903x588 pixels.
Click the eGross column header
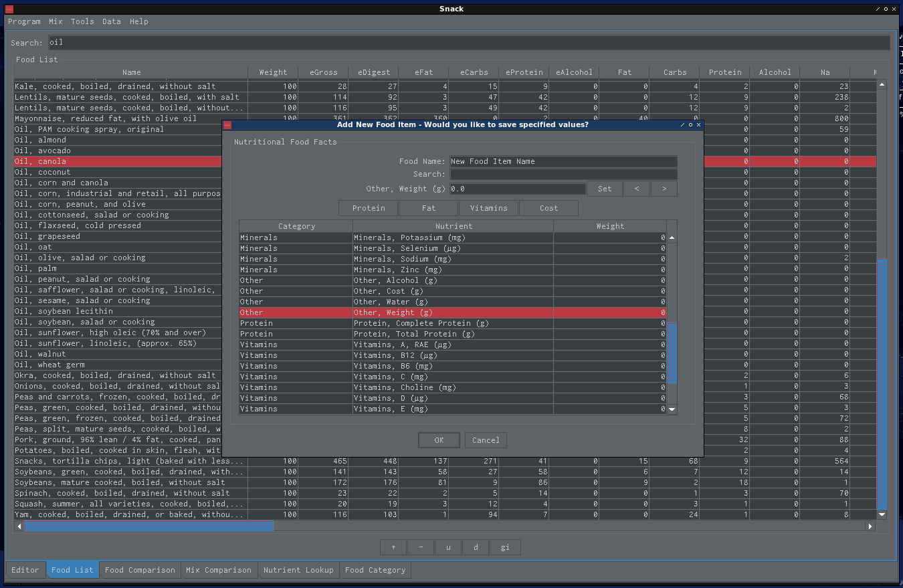click(323, 72)
